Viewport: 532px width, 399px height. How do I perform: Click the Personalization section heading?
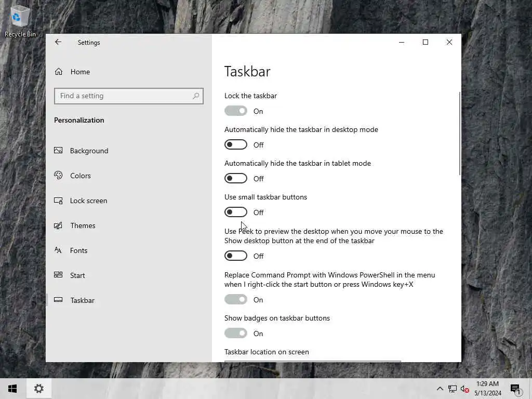[x=79, y=120]
